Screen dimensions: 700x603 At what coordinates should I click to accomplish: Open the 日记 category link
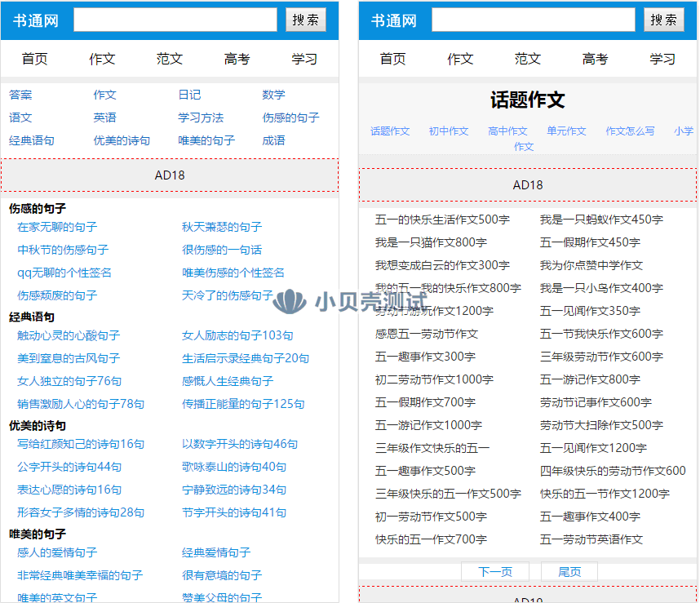189,95
